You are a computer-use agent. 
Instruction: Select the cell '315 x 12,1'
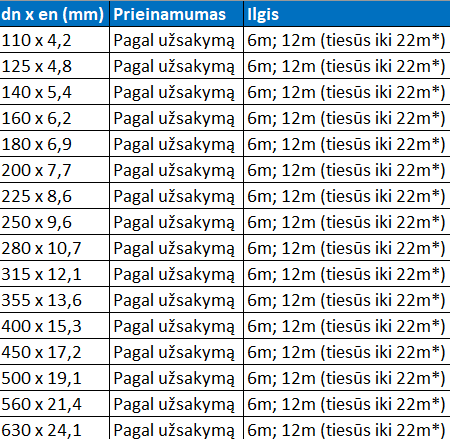[54, 274]
